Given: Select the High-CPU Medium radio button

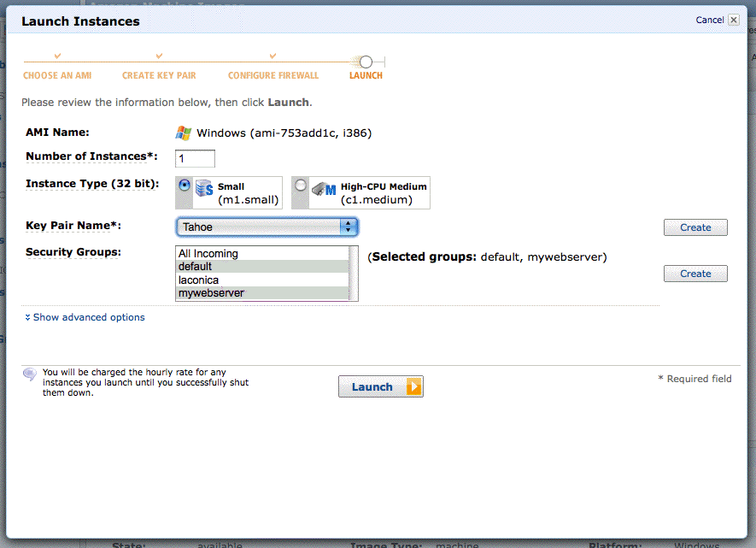Looking at the screenshot, I should tap(300, 186).
